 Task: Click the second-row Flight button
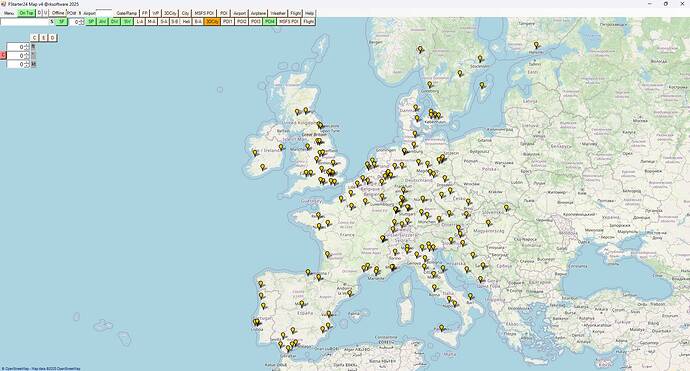click(x=308, y=21)
